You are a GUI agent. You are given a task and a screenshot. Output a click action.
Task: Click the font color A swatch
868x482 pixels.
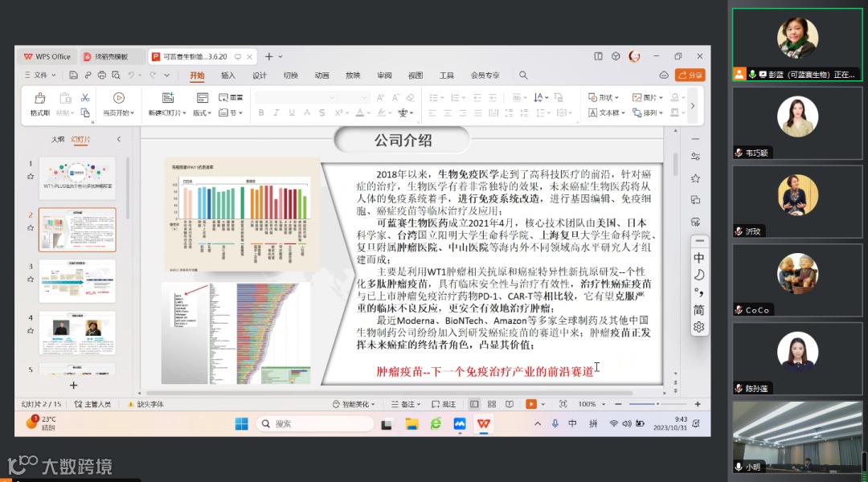click(360, 113)
